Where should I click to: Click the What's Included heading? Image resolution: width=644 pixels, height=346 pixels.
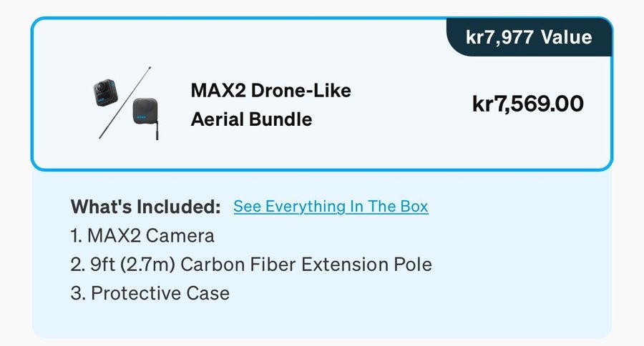pyautogui.click(x=145, y=207)
